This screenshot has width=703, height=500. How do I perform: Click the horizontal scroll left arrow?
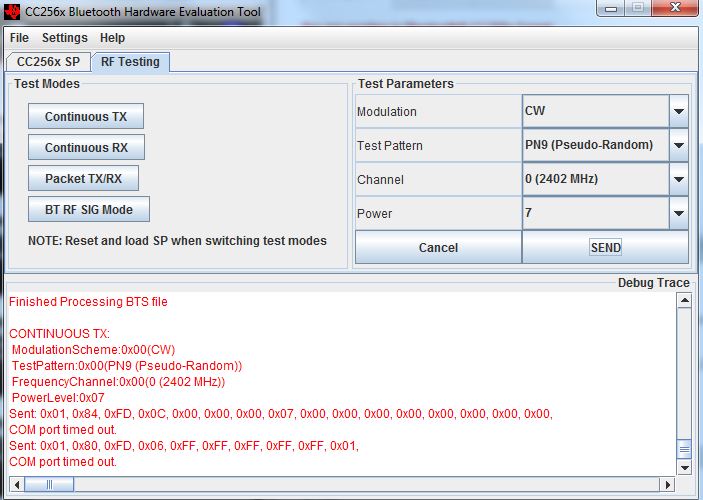coord(17,485)
